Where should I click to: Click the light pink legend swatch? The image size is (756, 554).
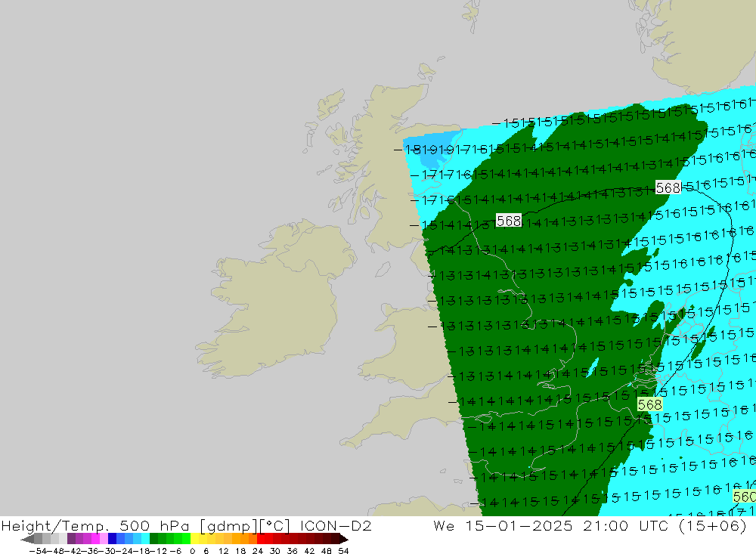click(x=104, y=539)
